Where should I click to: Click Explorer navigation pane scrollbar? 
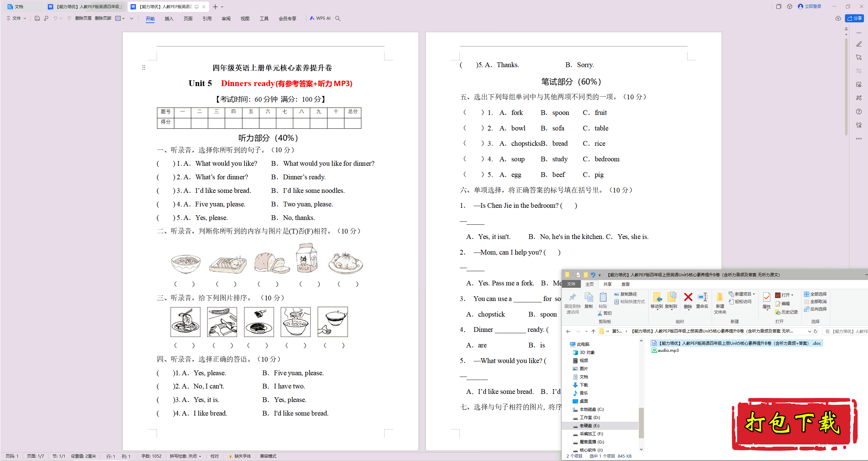click(x=641, y=423)
